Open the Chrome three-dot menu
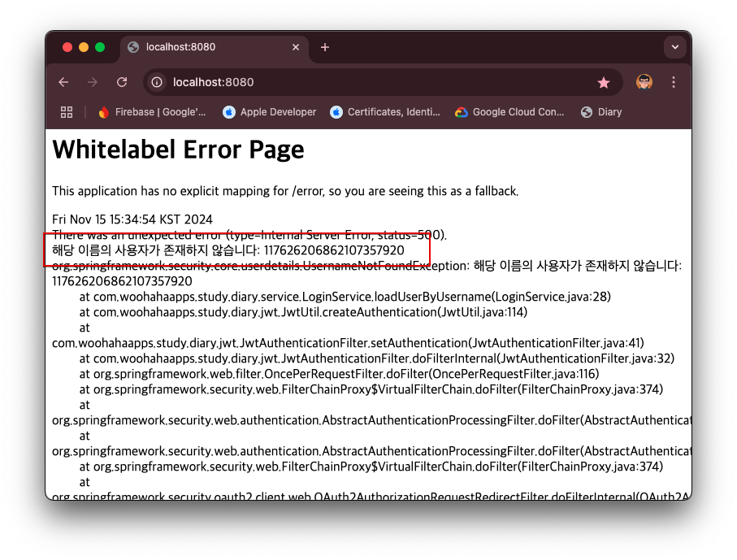The image size is (737, 560). (674, 82)
